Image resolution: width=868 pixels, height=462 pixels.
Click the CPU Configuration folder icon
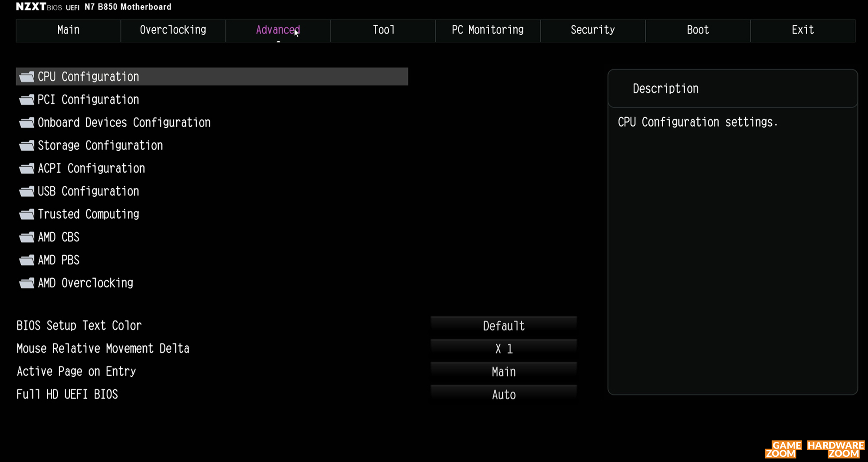point(27,77)
